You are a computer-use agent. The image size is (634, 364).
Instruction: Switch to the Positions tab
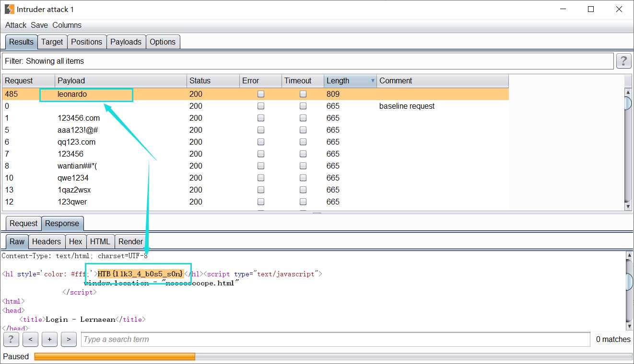click(86, 42)
